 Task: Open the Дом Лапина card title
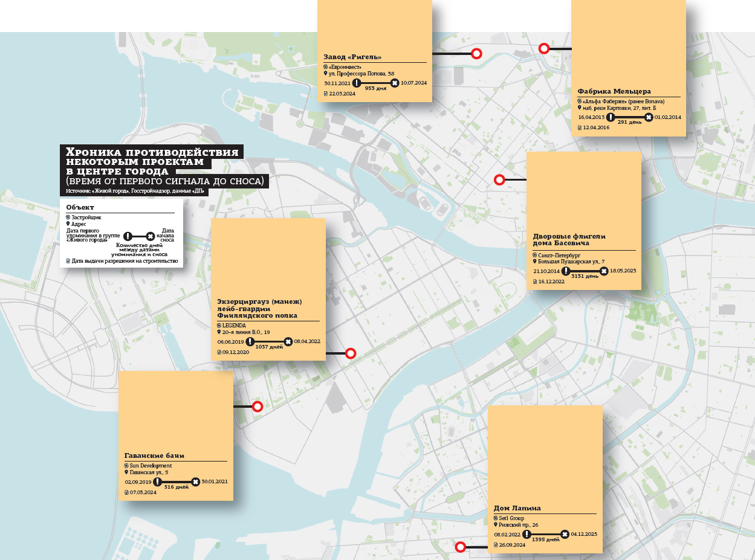point(517,508)
